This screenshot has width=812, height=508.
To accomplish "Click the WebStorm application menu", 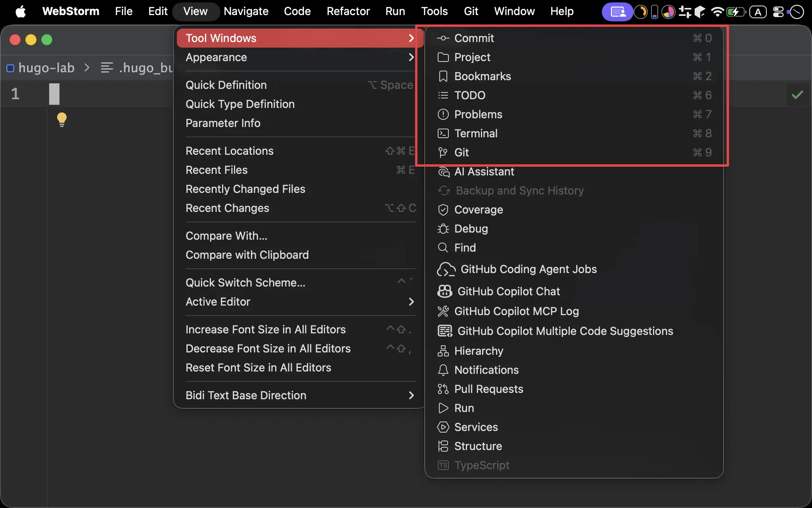I will coord(71,11).
